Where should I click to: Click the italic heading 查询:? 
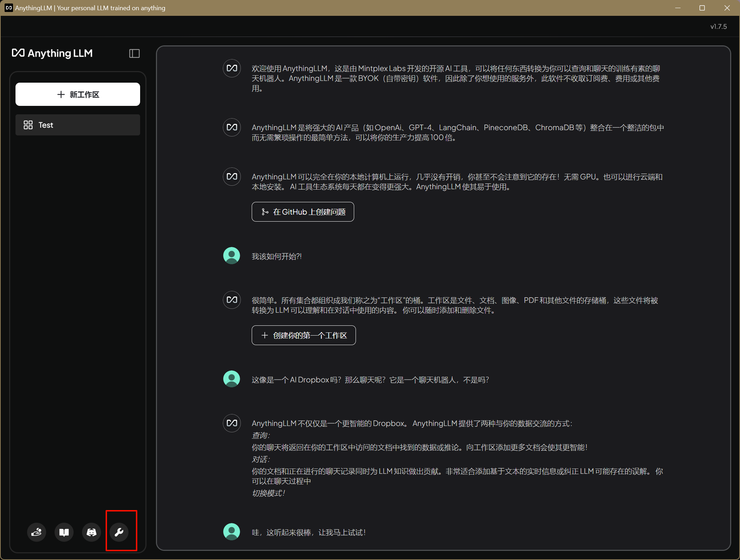click(x=261, y=435)
